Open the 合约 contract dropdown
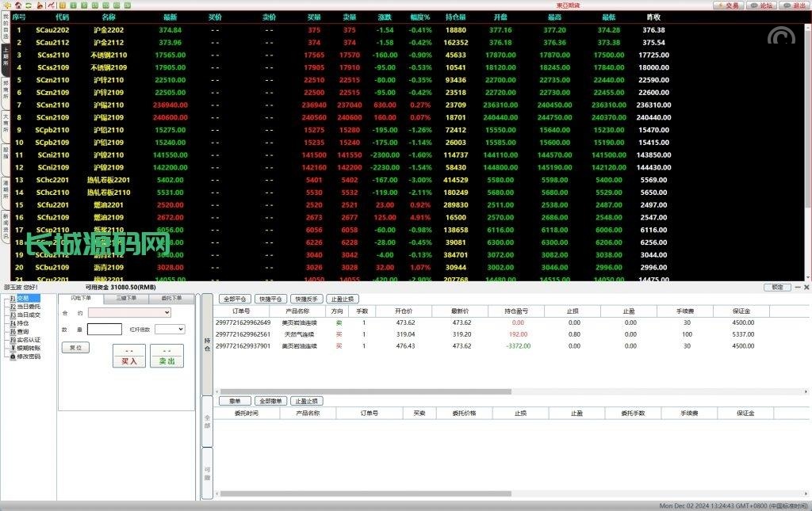 coord(129,313)
